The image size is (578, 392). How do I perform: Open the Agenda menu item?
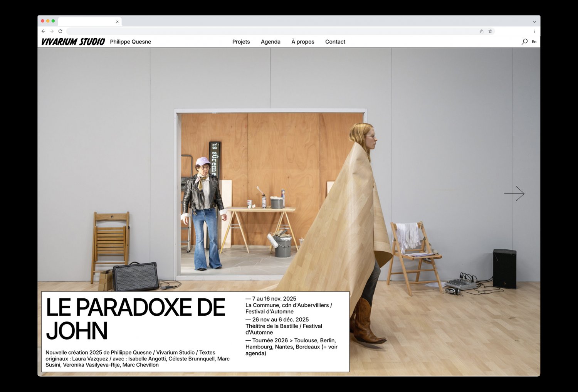pyautogui.click(x=271, y=42)
